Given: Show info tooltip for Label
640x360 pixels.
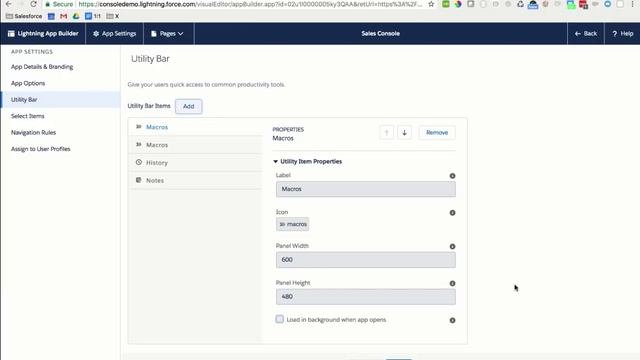Looking at the screenshot, I should [x=452, y=176].
